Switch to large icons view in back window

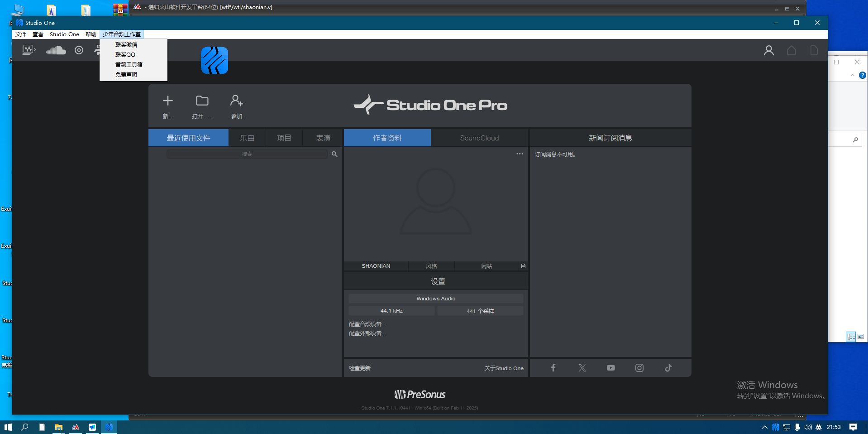click(x=861, y=337)
